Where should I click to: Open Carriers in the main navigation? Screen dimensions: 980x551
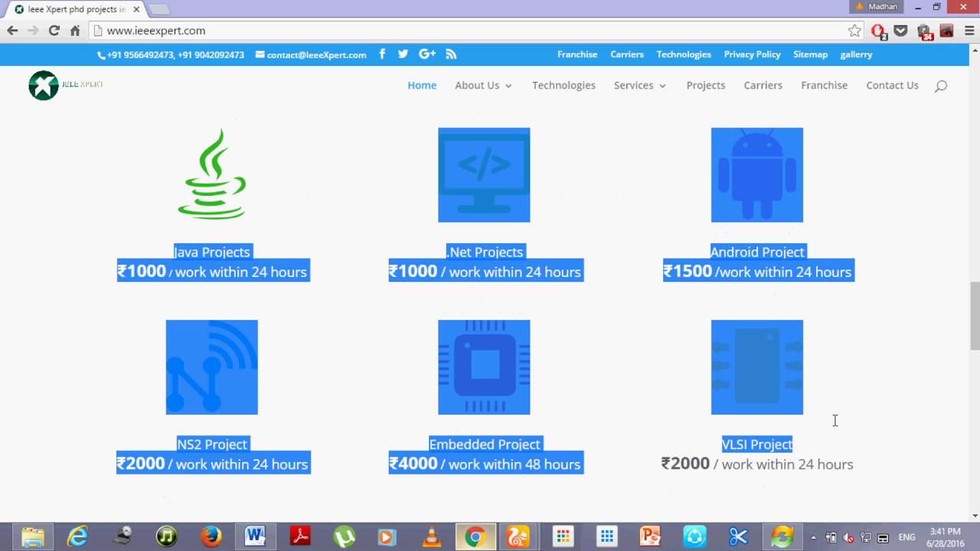[x=763, y=86]
